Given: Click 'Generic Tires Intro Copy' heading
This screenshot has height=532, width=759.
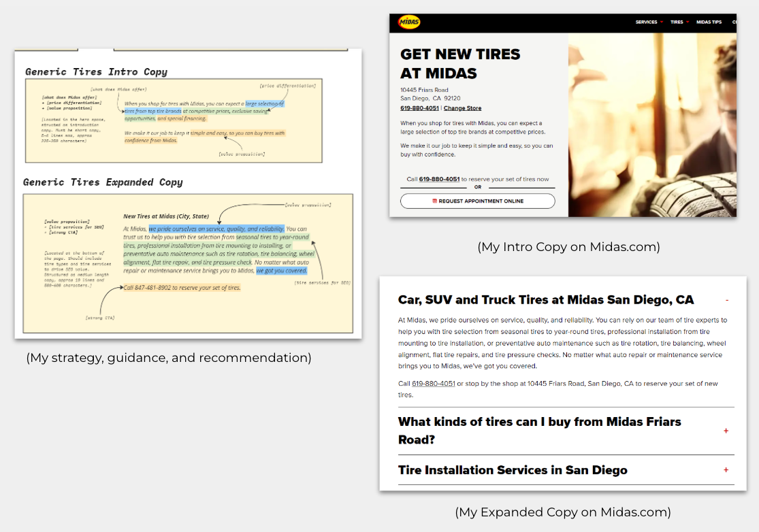Looking at the screenshot, I should [97, 72].
